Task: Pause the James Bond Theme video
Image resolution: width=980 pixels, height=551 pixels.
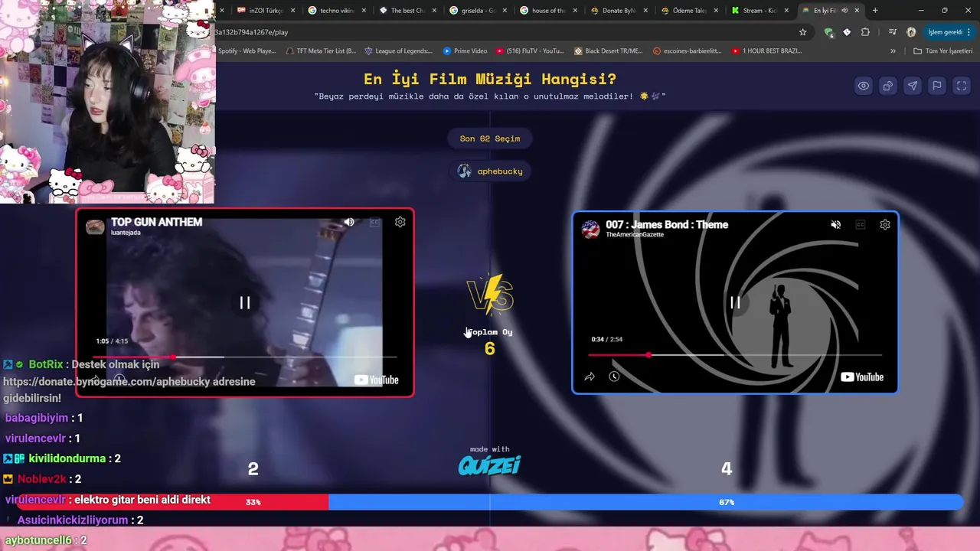Action: tap(735, 302)
